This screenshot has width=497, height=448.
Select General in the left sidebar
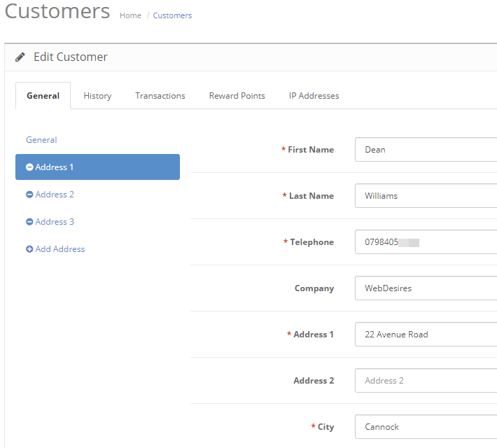click(x=41, y=140)
